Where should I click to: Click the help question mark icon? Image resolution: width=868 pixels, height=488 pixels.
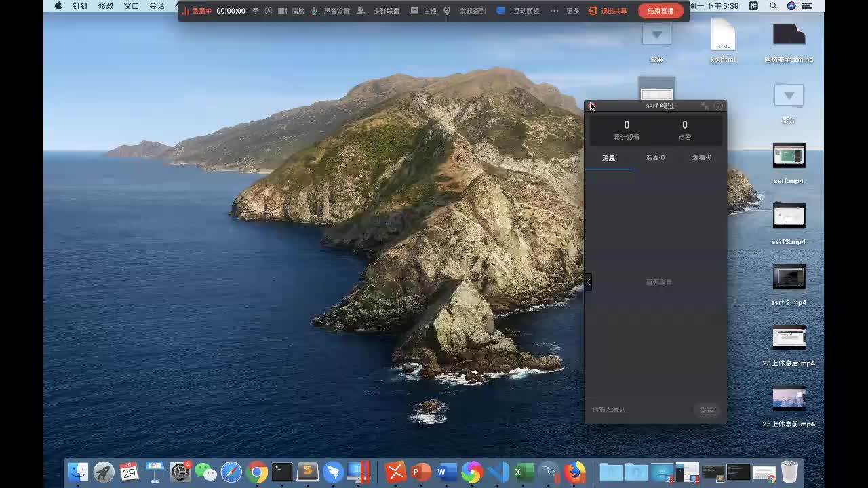tap(718, 106)
